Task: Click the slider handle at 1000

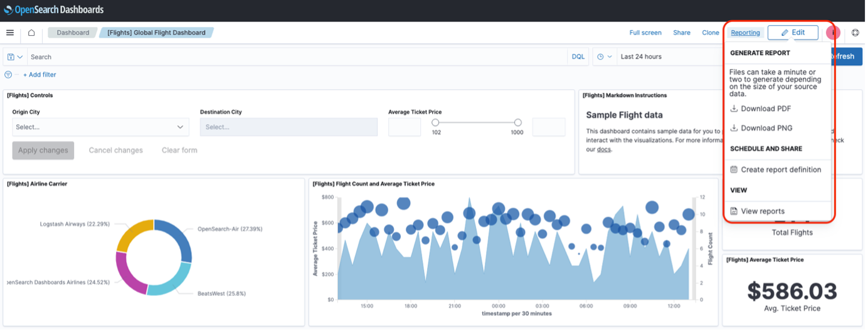Action: [x=518, y=123]
